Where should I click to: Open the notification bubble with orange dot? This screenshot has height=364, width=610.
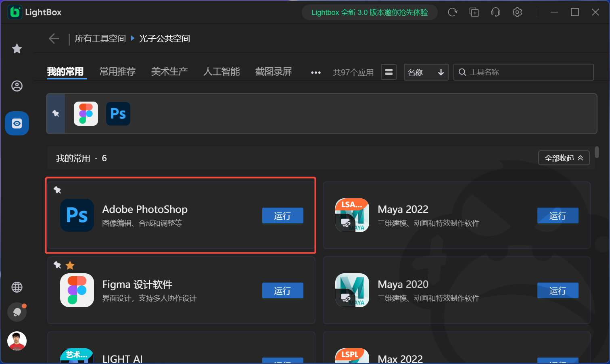17,312
